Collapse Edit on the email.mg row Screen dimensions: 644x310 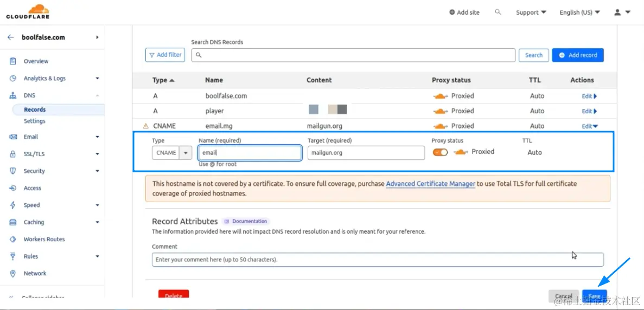pos(590,126)
